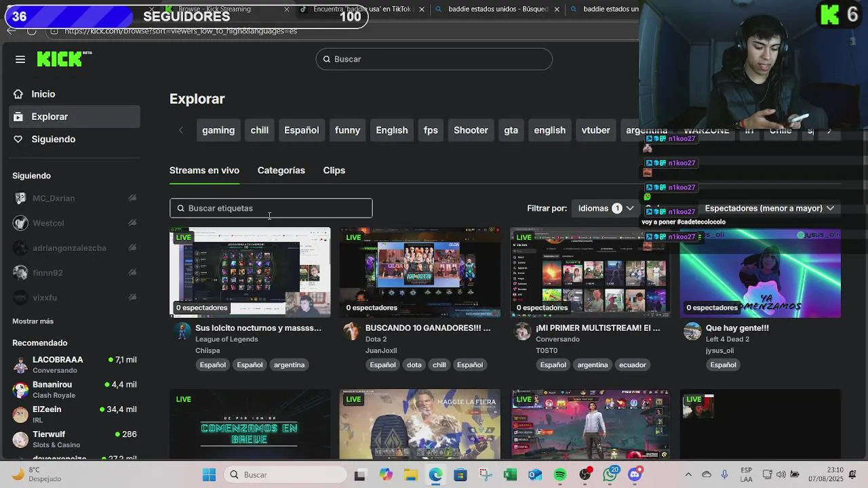Expand the list with Mostrar más

click(x=33, y=321)
